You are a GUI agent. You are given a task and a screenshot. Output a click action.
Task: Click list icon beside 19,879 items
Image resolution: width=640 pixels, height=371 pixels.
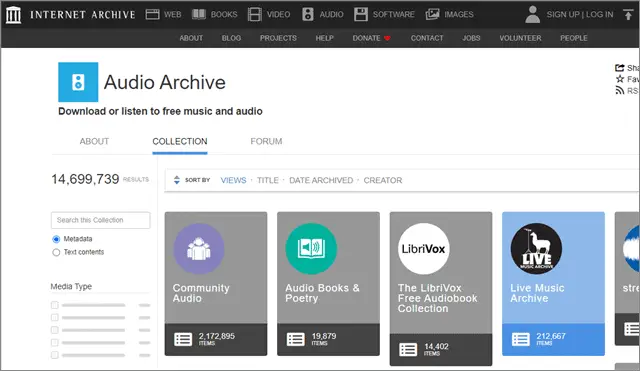(296, 339)
